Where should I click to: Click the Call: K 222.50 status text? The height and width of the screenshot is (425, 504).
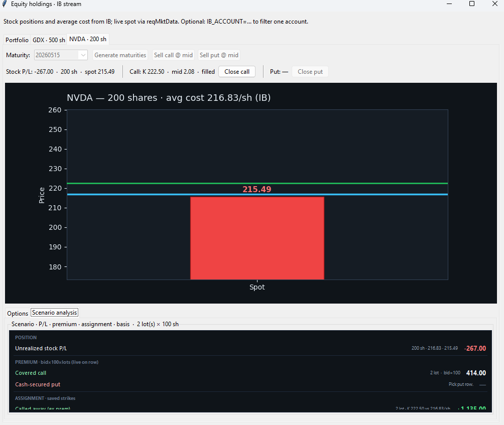pos(172,72)
